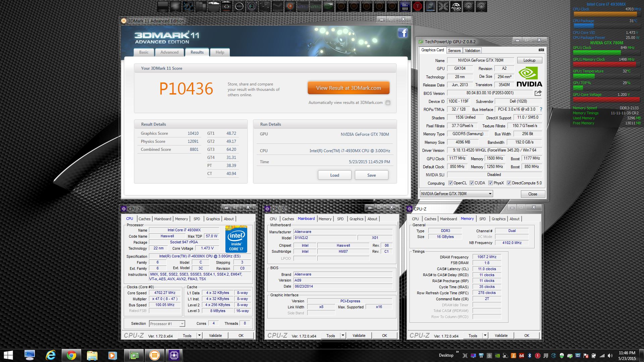This screenshot has width=644, height=362.
Task: Open SPD tab in CPU-Z Memory window
Action: coord(482,219)
